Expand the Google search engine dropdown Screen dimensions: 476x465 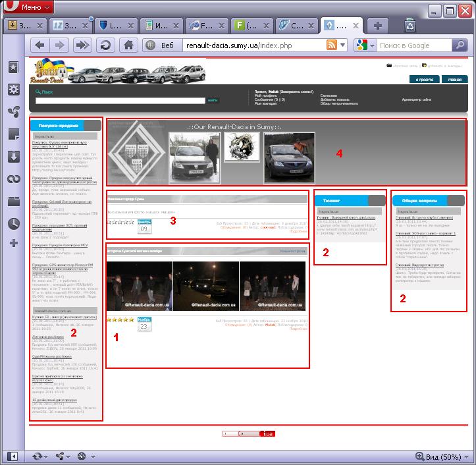pos(372,45)
